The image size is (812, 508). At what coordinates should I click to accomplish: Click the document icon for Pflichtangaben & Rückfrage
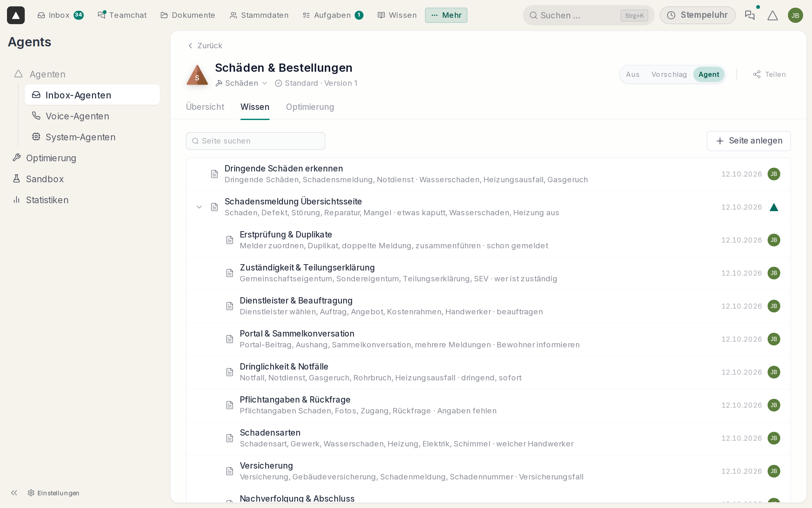(x=230, y=405)
